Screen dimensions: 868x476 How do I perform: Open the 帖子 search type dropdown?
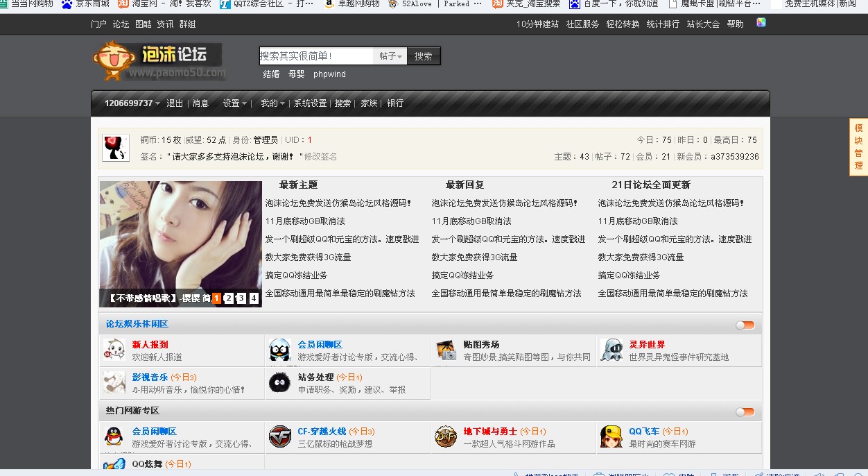[x=389, y=55]
